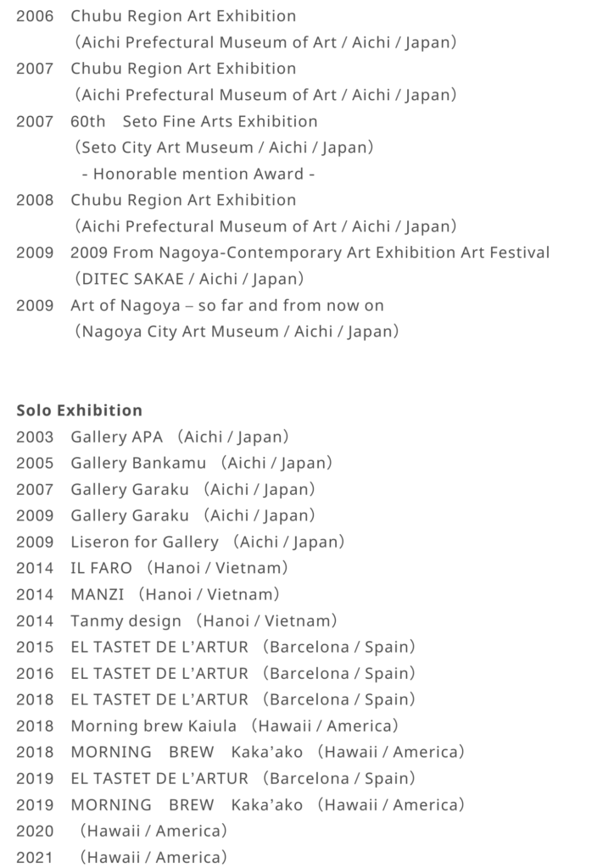Click the From Nagoya-Contemporary Art Exhibition entry
This screenshot has height=868, width=614.
tap(310, 253)
